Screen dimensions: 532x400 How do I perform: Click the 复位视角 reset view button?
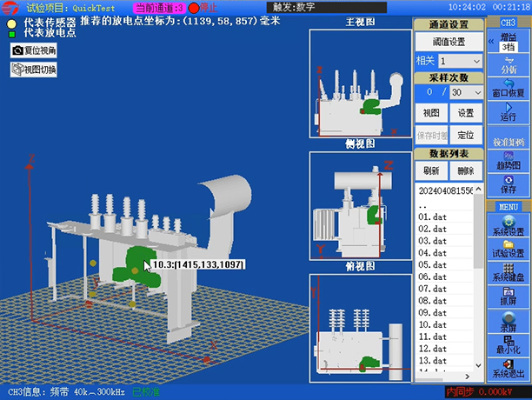tap(33, 50)
